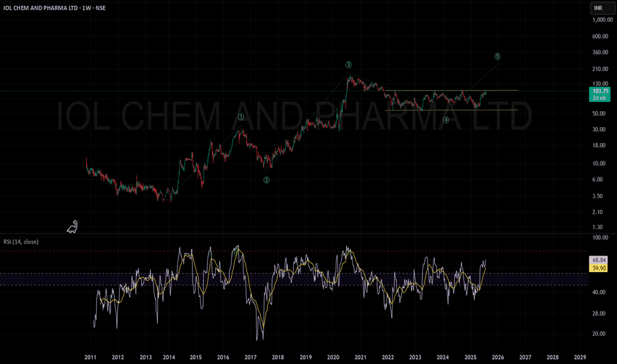
Task: Select the IOL CHEM AND PHARMA LTD title
Action: [x=40, y=8]
